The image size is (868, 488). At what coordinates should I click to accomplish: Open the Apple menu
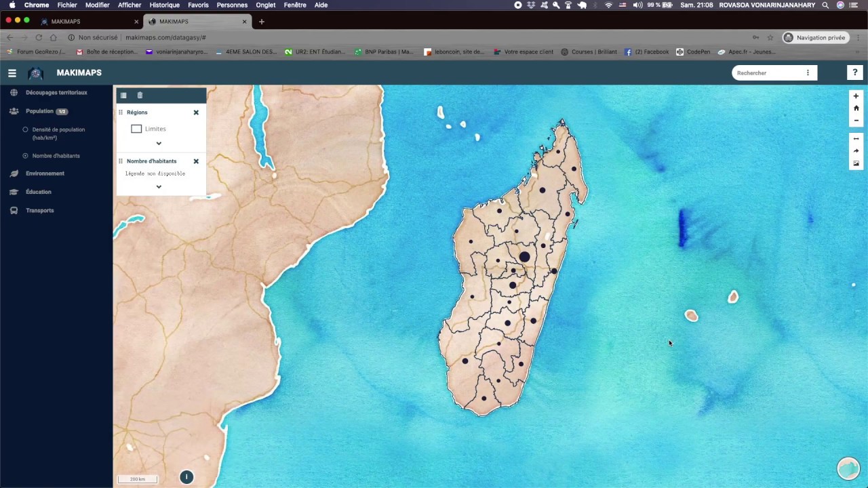(12, 5)
